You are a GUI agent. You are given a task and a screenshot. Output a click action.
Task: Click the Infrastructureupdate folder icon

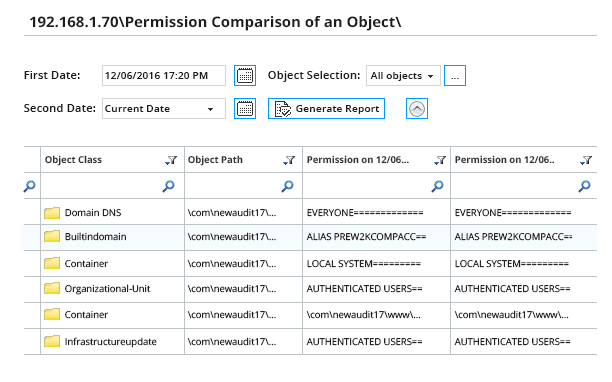pos(52,341)
